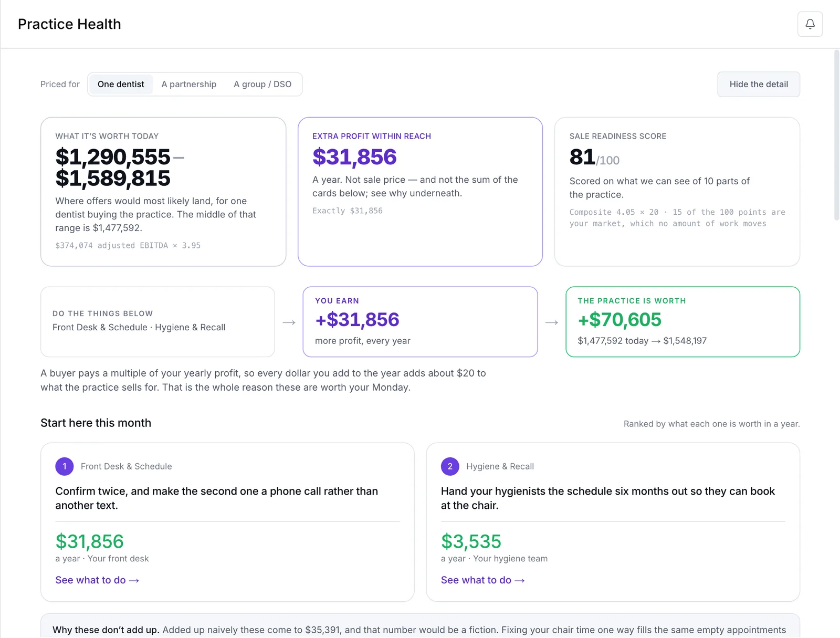840x638 pixels.
Task: Click the $1,477,592 today → $1,548,197 line
Action: (x=642, y=341)
